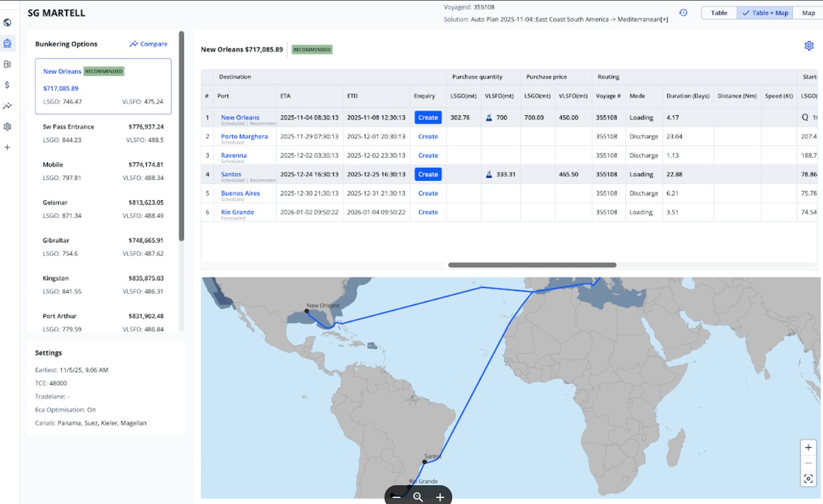This screenshot has width=823, height=504.
Task: Click the map zoom-in plus at right
Action: click(808, 448)
